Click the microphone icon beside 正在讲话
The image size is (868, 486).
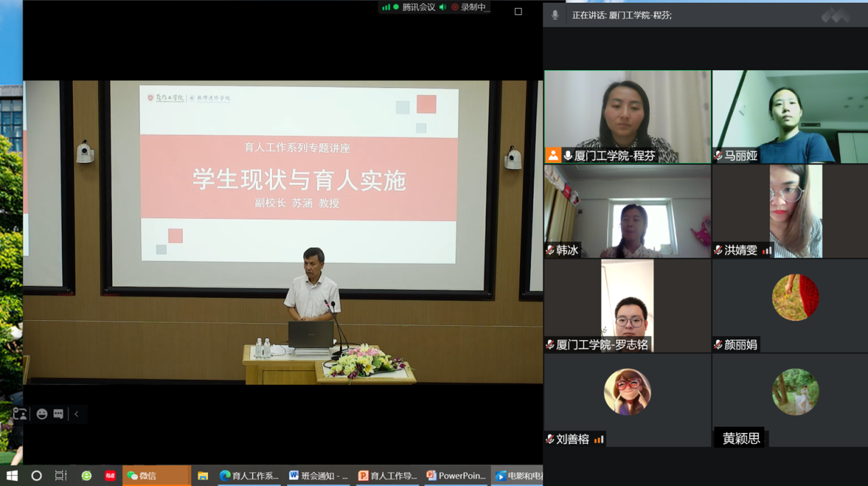tap(555, 15)
